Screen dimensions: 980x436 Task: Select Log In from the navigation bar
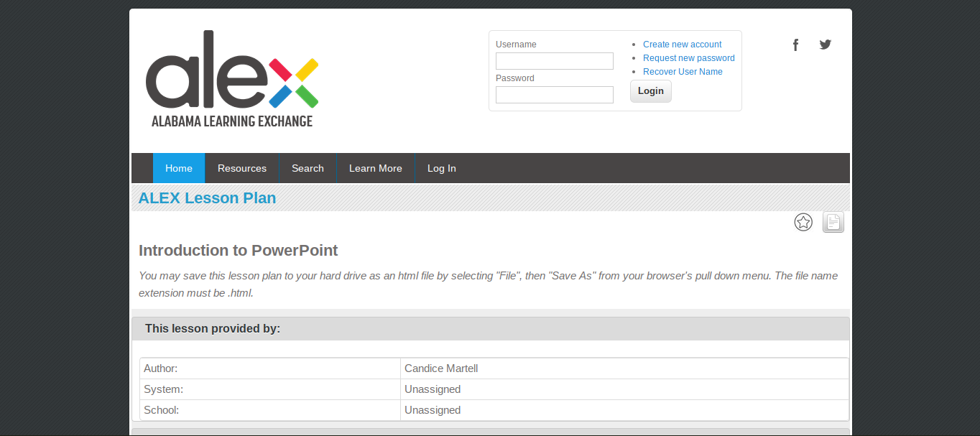tap(441, 168)
